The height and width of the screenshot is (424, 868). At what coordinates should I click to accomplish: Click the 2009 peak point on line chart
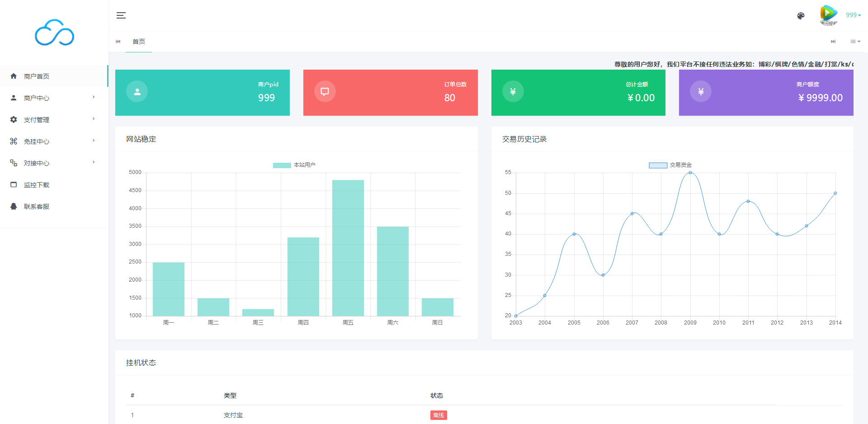[690, 173]
